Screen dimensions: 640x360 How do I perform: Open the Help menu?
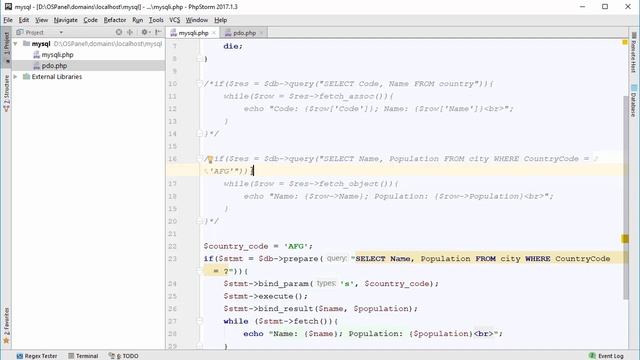click(220, 20)
